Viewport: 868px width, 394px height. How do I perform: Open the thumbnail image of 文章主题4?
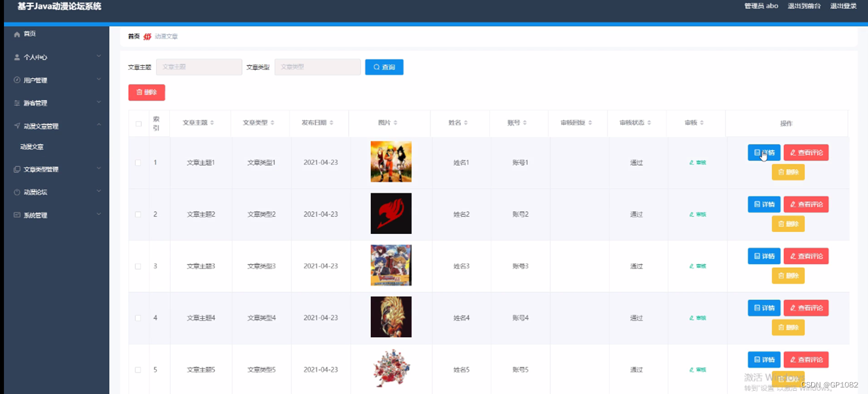(391, 317)
